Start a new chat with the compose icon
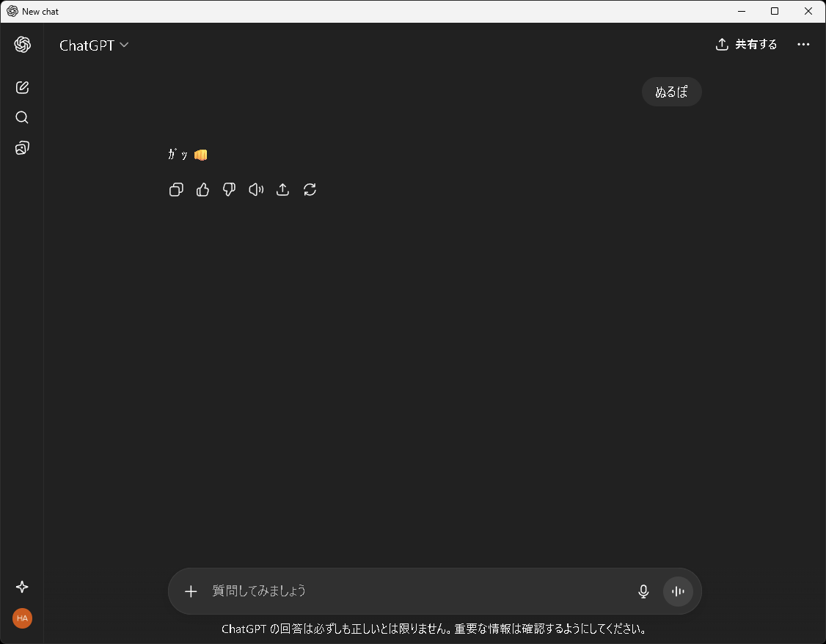This screenshot has width=826, height=644. 22,87
